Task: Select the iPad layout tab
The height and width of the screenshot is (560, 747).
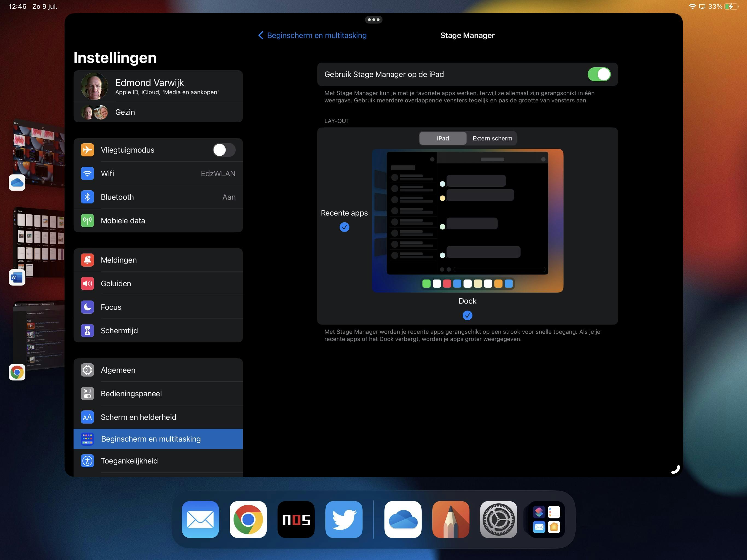Action: point(442,138)
